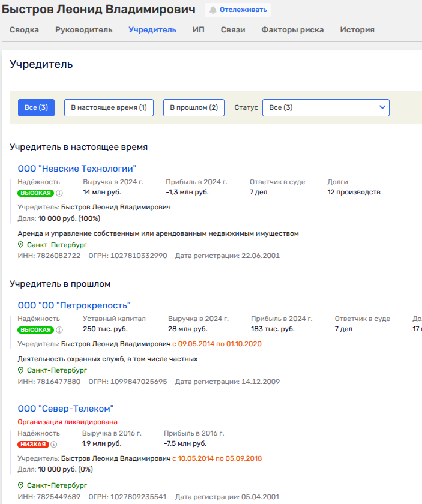The image size is (422, 504).
Task: Filter founders by В прошлом (2)
Action: [x=193, y=107]
